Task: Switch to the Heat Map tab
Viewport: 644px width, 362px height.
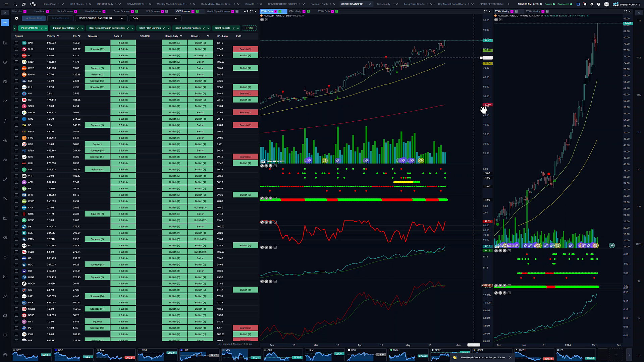Action: [x=40, y=11]
